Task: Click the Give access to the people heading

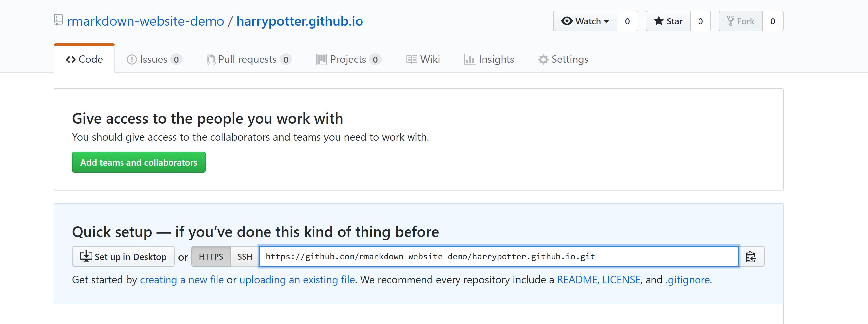Action: pyautogui.click(x=208, y=118)
